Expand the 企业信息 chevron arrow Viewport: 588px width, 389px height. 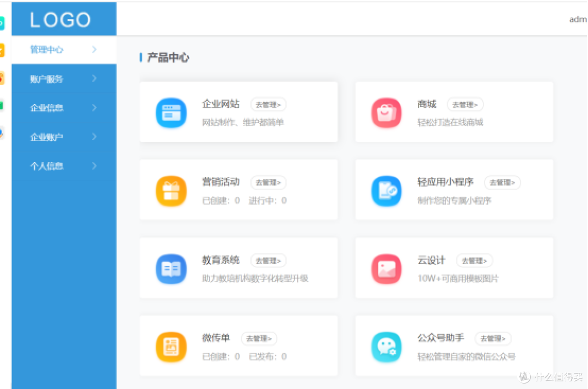coord(94,108)
